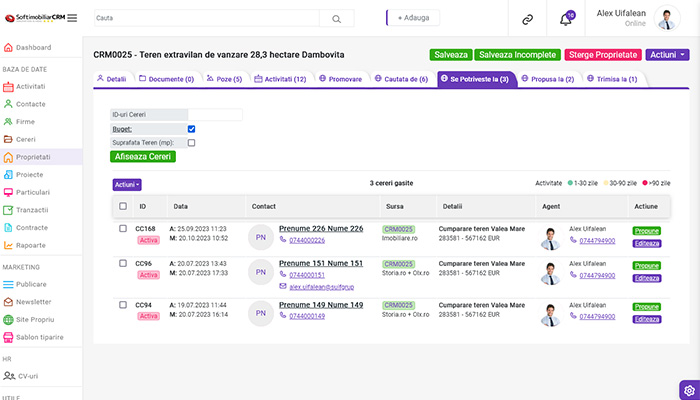Open the Actiuni dropdown above the table
This screenshot has width=700, height=400.
tap(127, 185)
